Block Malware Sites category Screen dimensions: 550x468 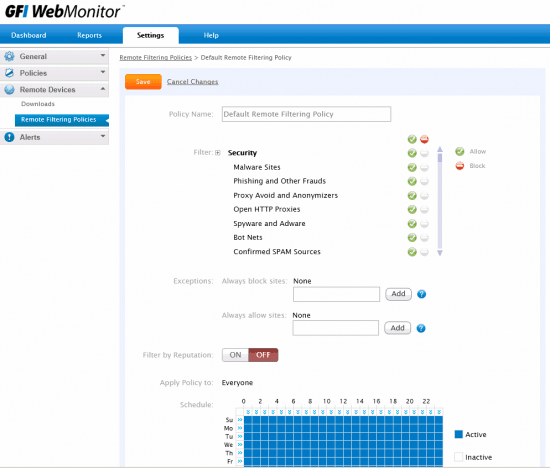click(424, 167)
